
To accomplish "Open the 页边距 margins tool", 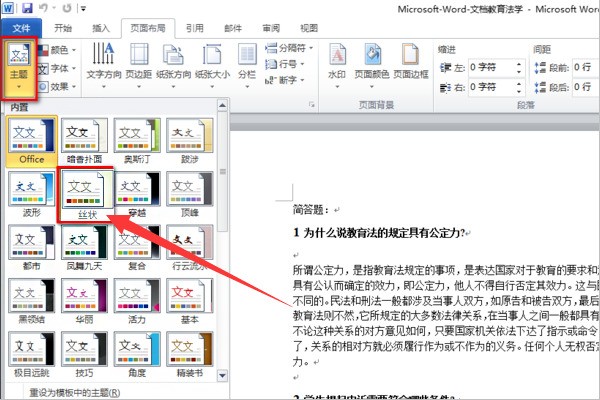I will pos(139,58).
